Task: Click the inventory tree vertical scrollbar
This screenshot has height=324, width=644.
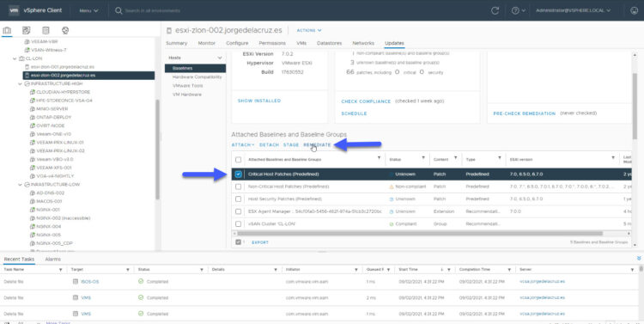Action: pos(157,150)
